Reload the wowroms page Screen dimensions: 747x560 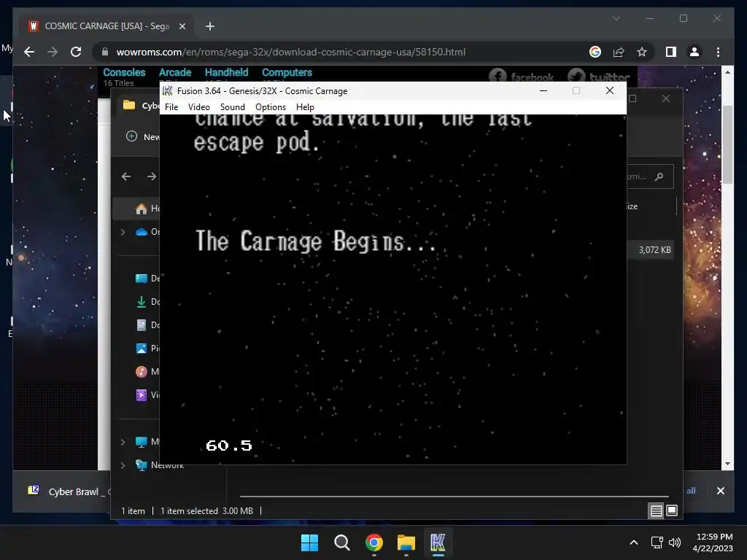[x=76, y=52]
